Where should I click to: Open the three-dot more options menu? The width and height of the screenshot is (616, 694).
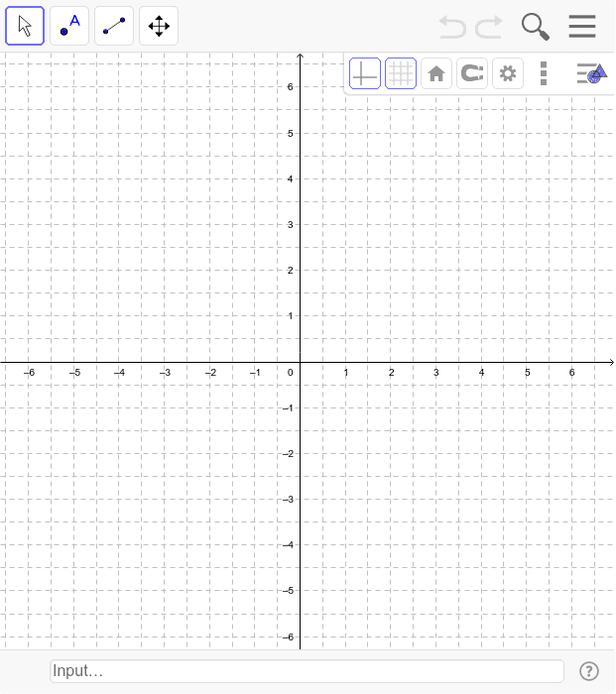[544, 73]
